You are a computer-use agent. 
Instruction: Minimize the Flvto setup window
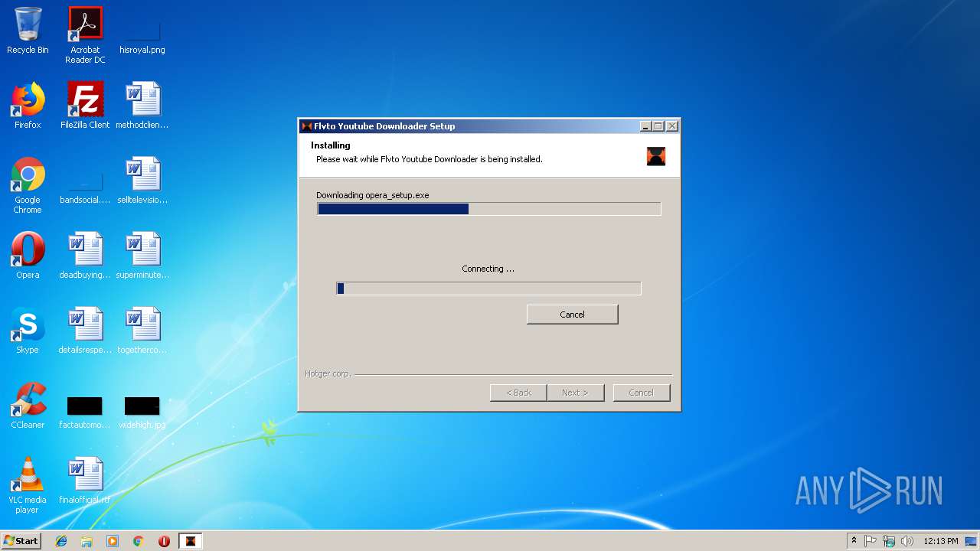click(x=645, y=126)
